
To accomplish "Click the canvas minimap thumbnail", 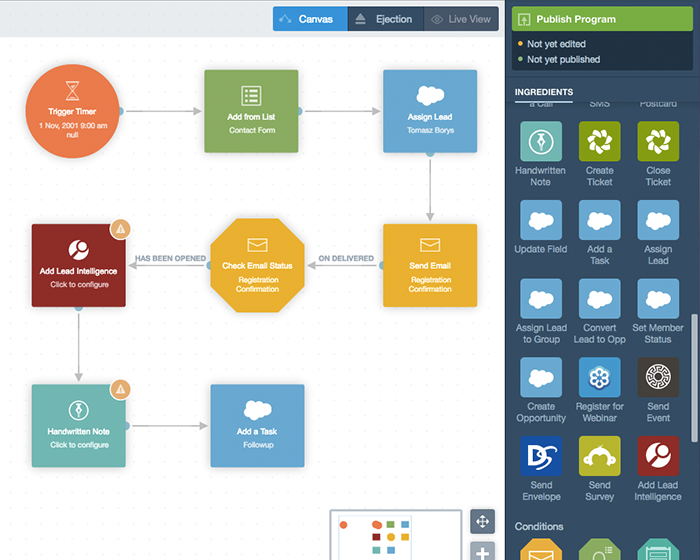I will point(396,535).
